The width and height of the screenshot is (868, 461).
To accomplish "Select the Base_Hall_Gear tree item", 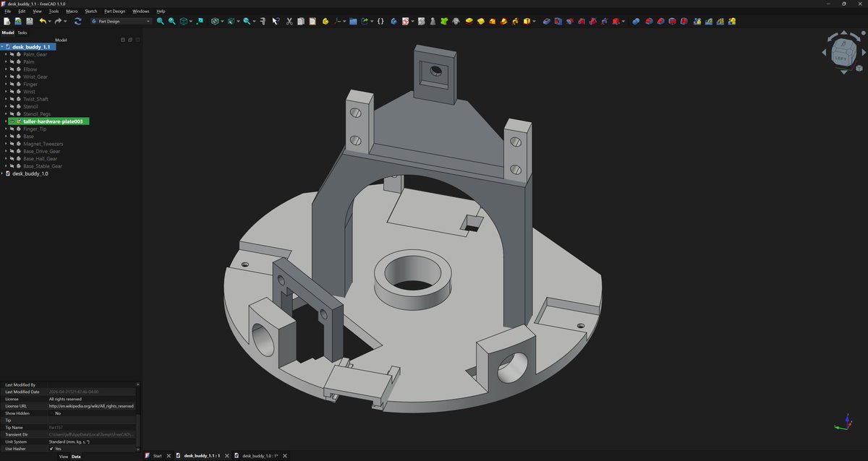I will 39,159.
